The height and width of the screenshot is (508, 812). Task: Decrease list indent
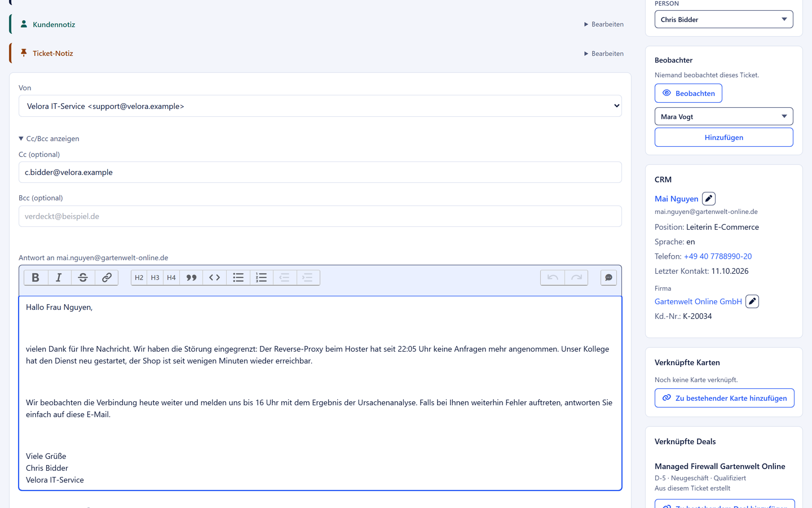point(285,278)
